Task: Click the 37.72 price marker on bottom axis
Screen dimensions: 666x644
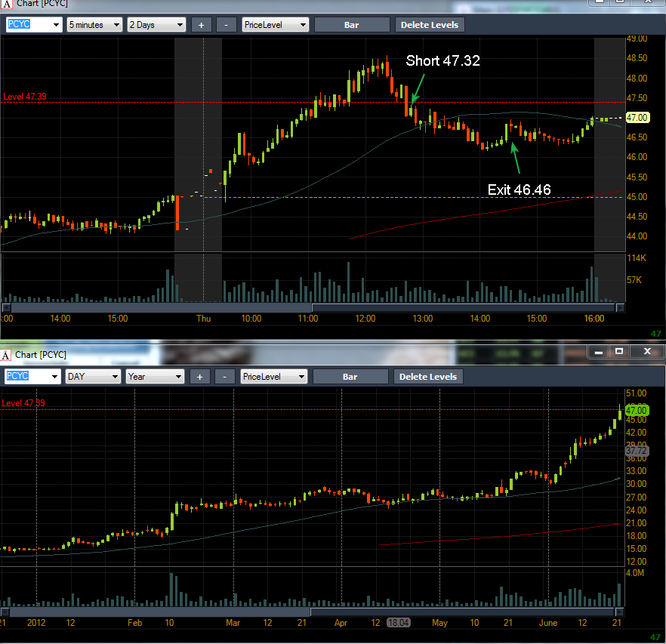Action: [x=637, y=450]
